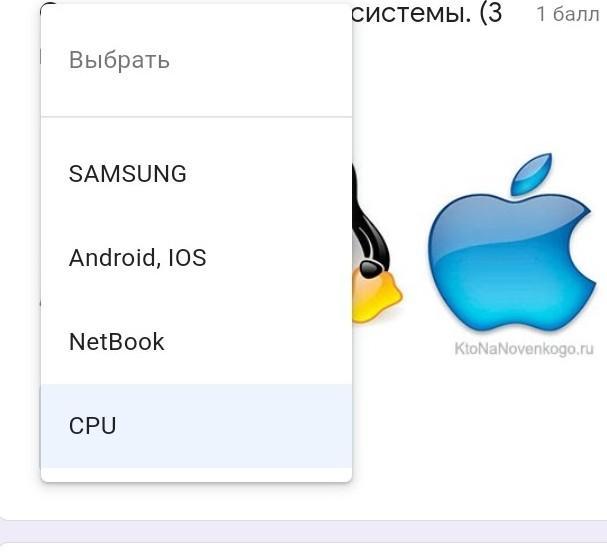Select the SAMSUNG option

click(196, 173)
